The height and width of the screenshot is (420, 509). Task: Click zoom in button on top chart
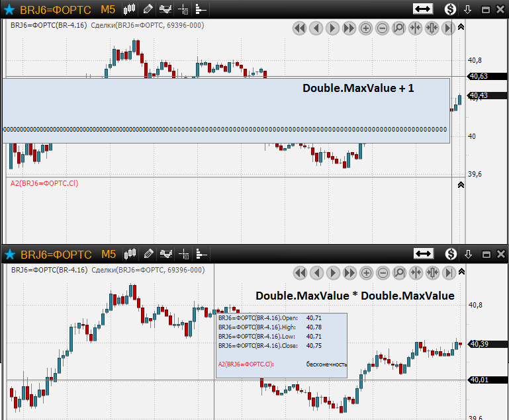[365, 28]
